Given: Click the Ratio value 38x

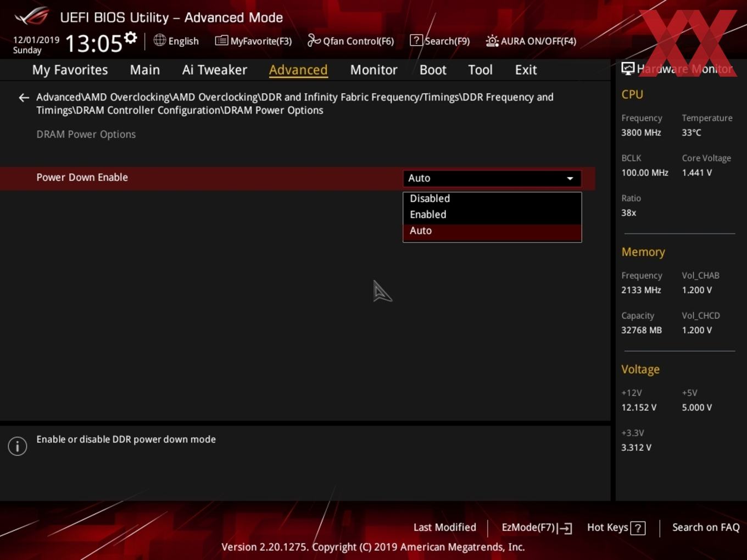Looking at the screenshot, I should (628, 213).
